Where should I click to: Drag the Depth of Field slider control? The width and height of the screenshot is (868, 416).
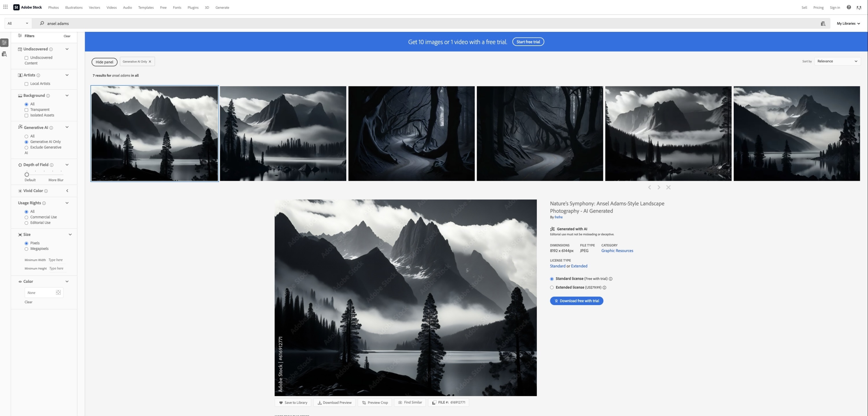[x=27, y=175]
